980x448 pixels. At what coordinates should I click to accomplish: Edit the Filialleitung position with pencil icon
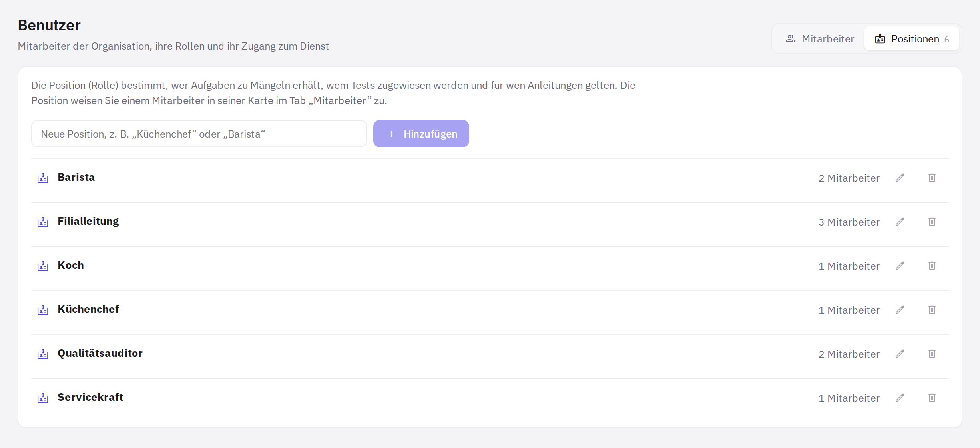pos(900,222)
